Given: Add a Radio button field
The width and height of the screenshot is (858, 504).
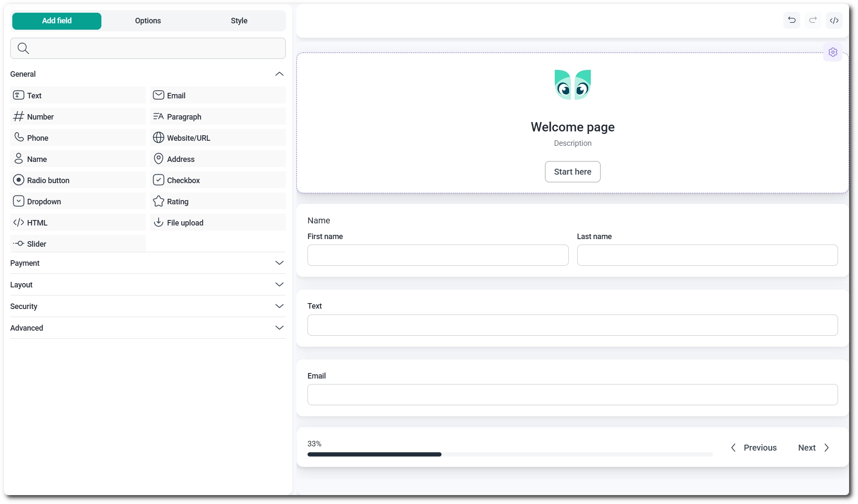Looking at the screenshot, I should (x=78, y=180).
